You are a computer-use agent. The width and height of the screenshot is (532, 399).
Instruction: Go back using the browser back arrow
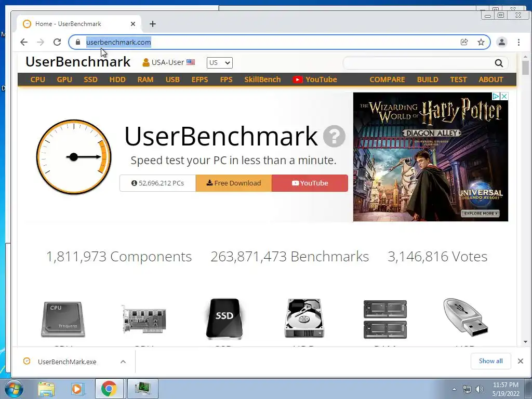[24, 42]
